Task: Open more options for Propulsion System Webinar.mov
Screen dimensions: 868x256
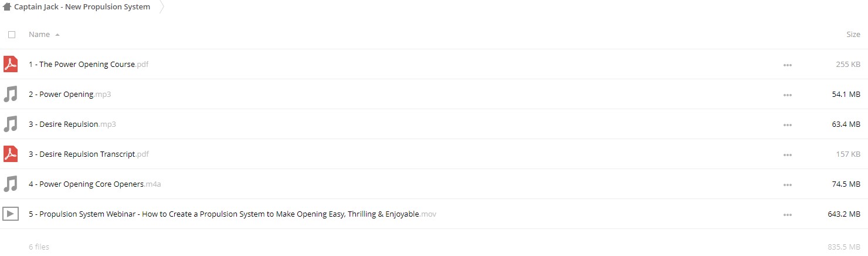Action: click(x=787, y=214)
